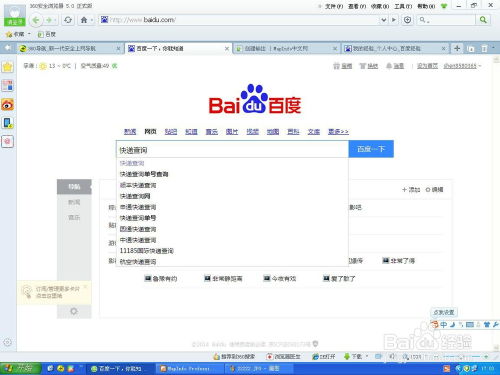Viewport: 500px width, 375px height.
Task: Open the 知道 search category link
Action: click(191, 132)
